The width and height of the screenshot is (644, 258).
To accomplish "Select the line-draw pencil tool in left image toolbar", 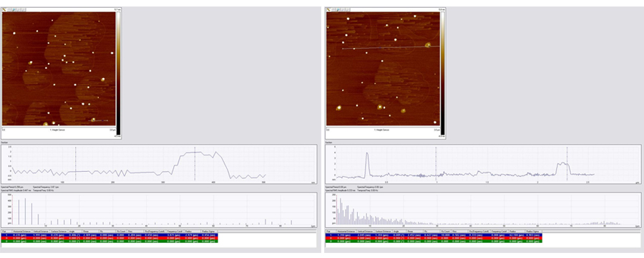I will click(x=4, y=9).
